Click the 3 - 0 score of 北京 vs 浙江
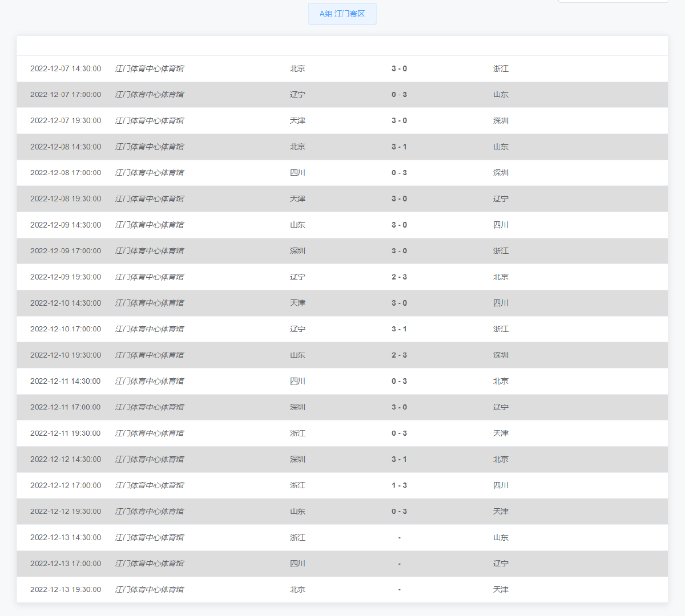The height and width of the screenshot is (616, 685). click(399, 68)
